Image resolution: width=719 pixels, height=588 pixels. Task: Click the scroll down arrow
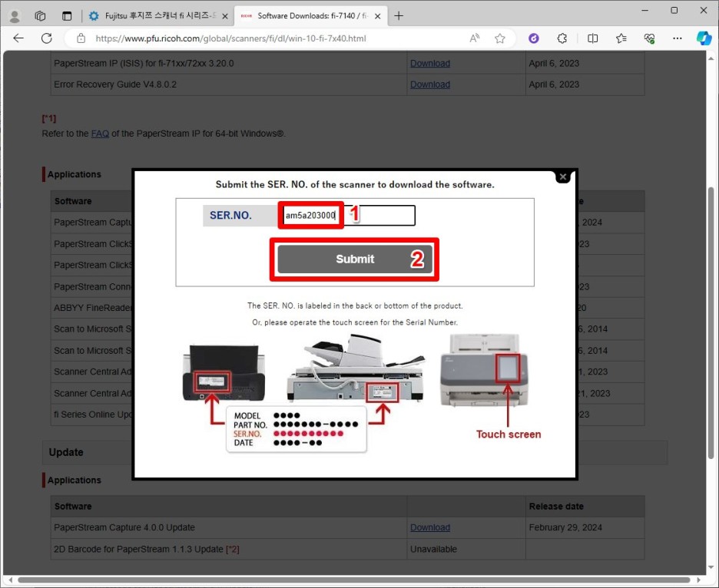[711, 567]
